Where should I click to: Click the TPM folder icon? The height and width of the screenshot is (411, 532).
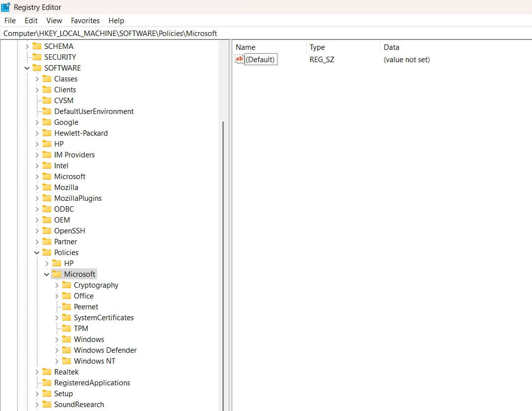[67, 328]
